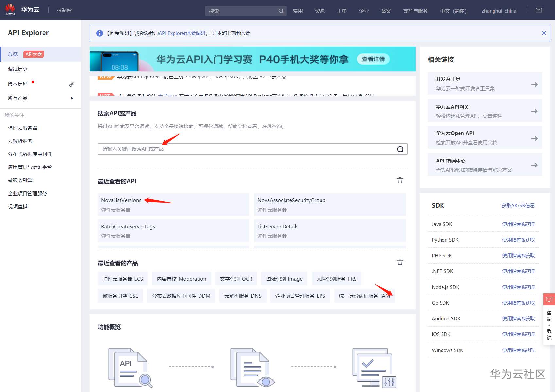Open the NovaListVersions recent API
The height and width of the screenshot is (392, 555).
pyautogui.click(x=173, y=205)
